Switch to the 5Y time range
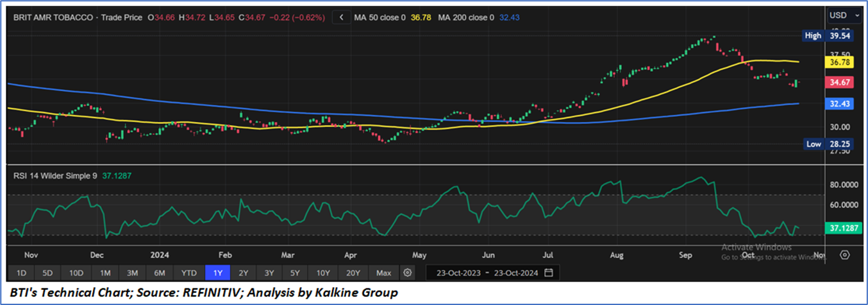The height and width of the screenshot is (305, 868). 295,273
